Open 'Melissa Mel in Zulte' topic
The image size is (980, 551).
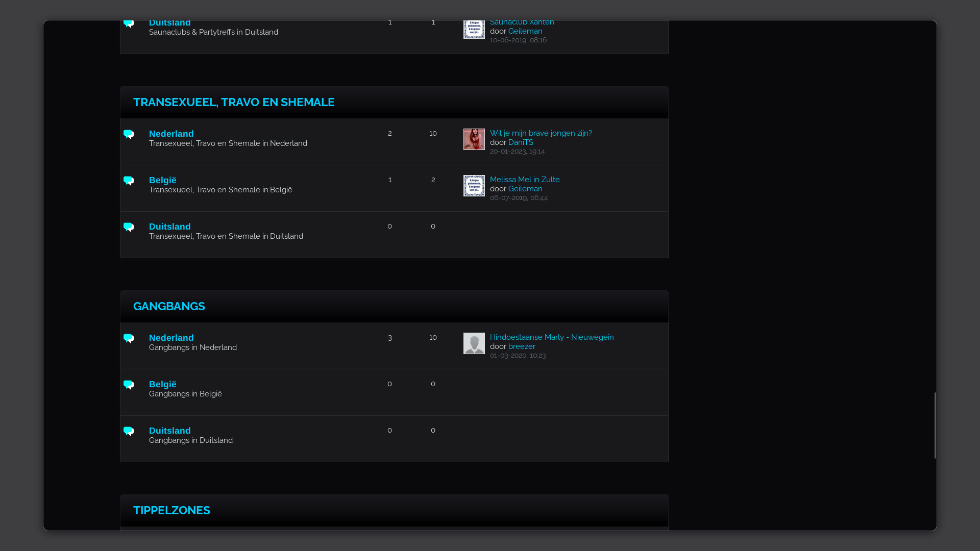tap(524, 180)
